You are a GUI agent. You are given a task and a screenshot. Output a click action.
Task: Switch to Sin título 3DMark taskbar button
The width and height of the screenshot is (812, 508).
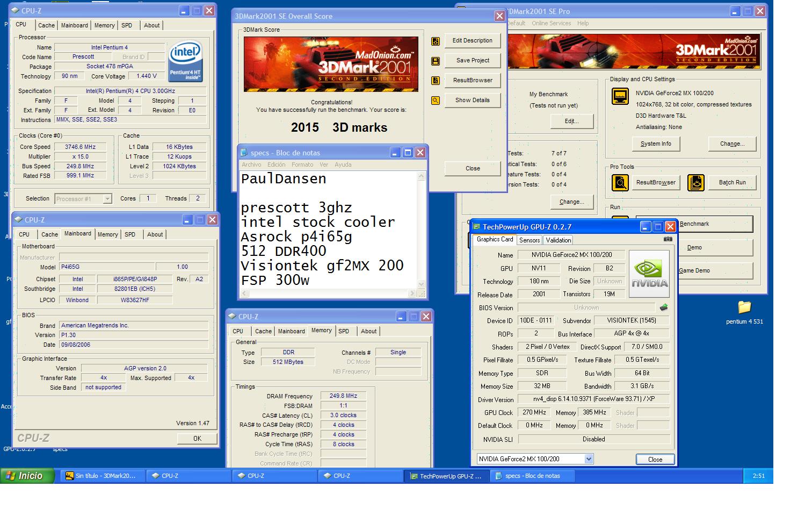pyautogui.click(x=103, y=476)
